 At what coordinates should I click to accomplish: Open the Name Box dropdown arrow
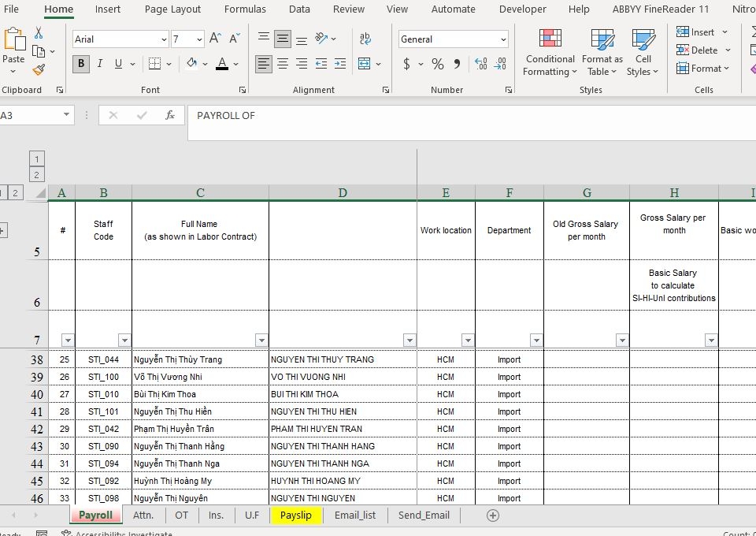click(66, 115)
